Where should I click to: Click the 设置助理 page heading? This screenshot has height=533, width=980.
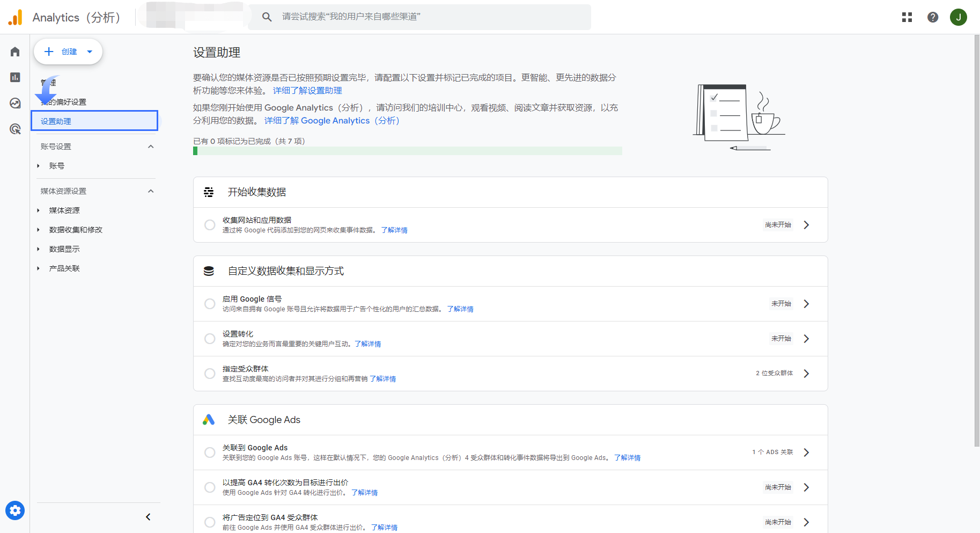217,53
